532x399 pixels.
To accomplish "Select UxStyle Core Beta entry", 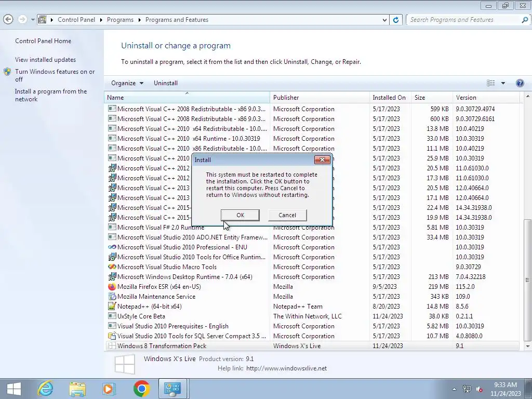I will tap(312, 316).
